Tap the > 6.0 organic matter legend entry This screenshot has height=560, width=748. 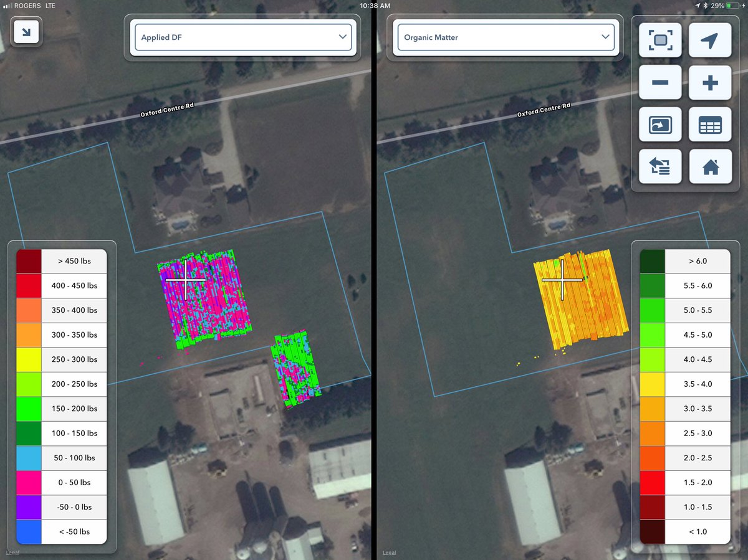685,261
